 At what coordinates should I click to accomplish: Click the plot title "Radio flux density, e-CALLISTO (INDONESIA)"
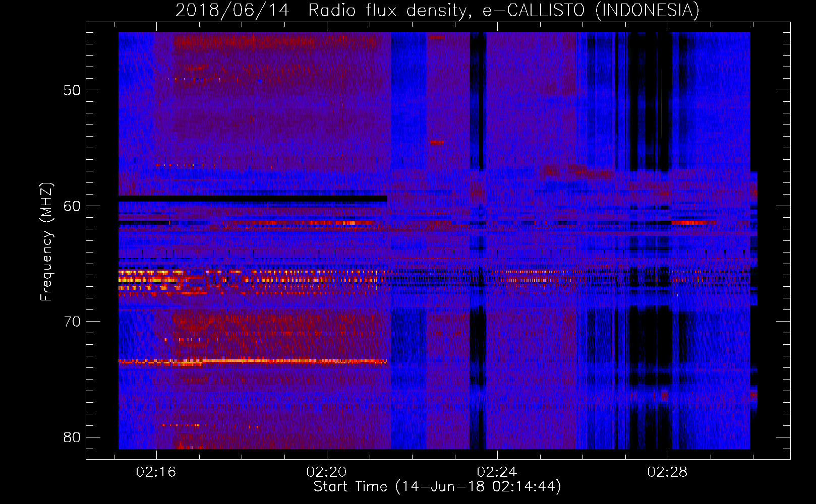[504, 10]
